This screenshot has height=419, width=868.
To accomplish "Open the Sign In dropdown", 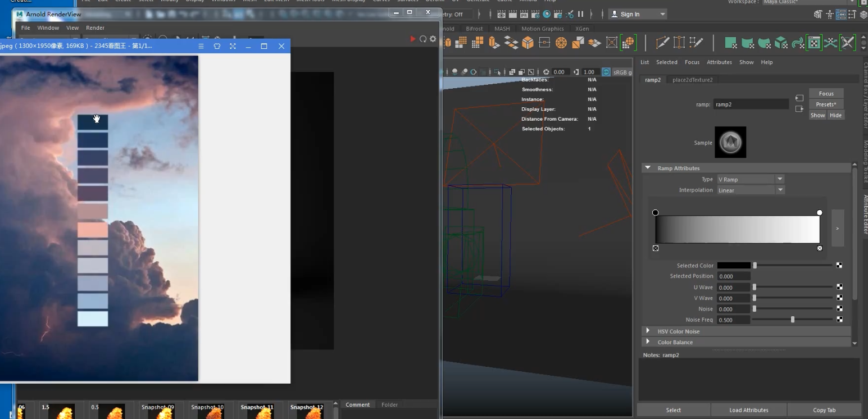I will 638,14.
